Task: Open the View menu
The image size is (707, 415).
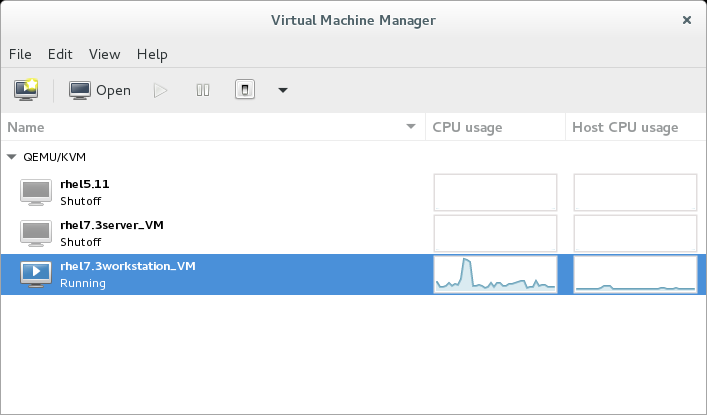Action: [105, 54]
